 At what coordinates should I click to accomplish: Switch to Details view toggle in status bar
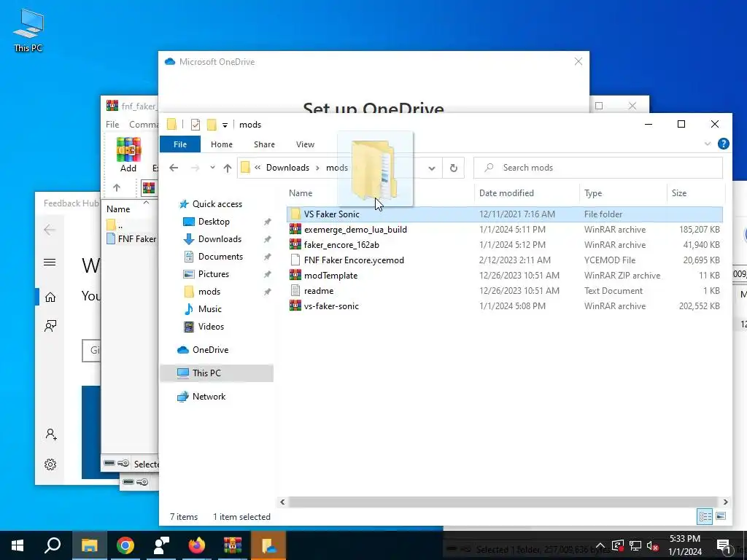click(x=705, y=517)
